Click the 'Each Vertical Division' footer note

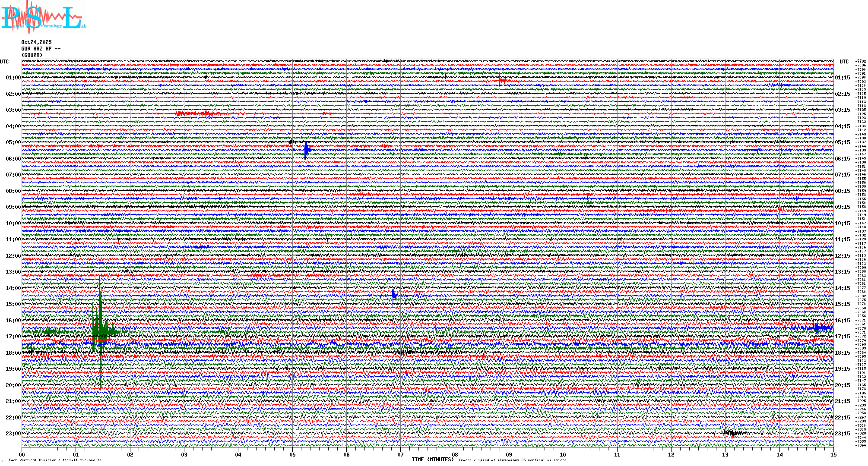[x=55, y=460]
